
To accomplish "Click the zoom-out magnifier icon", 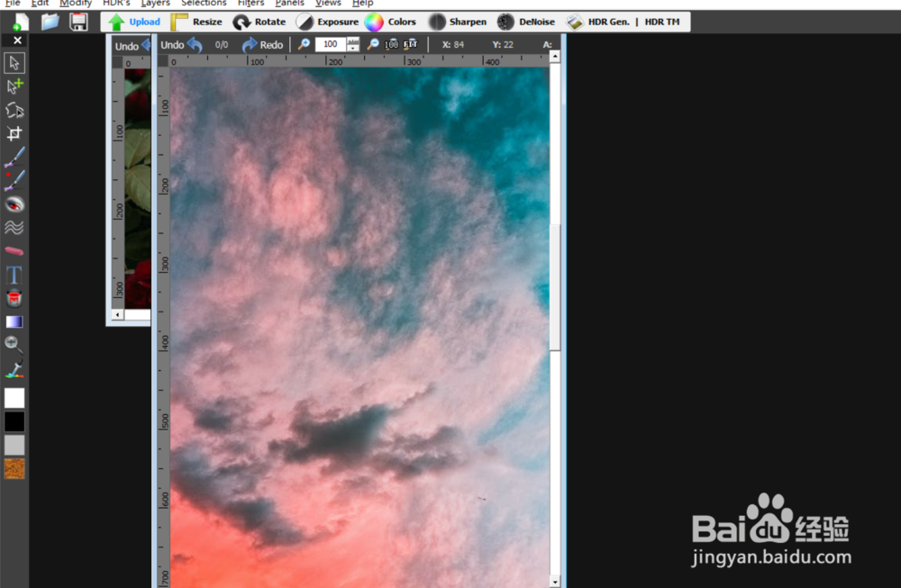I will [x=373, y=44].
